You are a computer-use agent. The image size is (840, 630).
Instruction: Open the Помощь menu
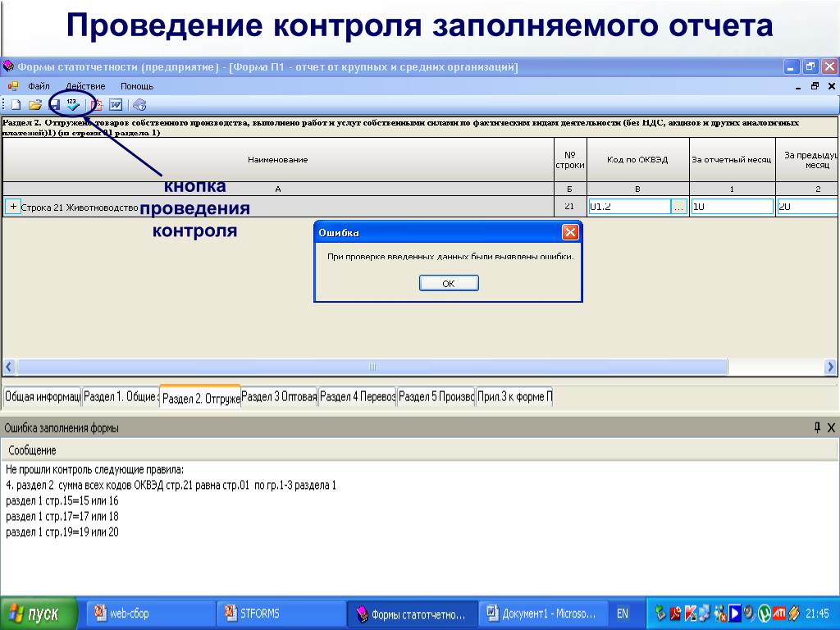pyautogui.click(x=137, y=86)
